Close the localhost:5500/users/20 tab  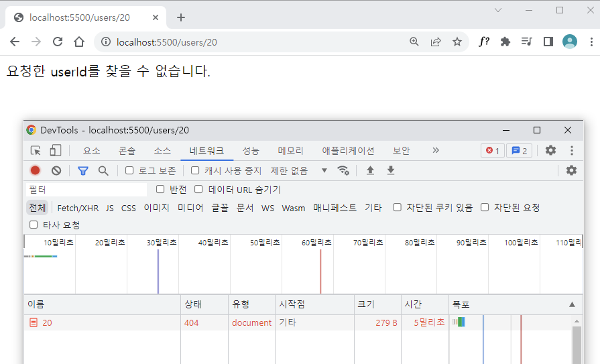click(156, 17)
